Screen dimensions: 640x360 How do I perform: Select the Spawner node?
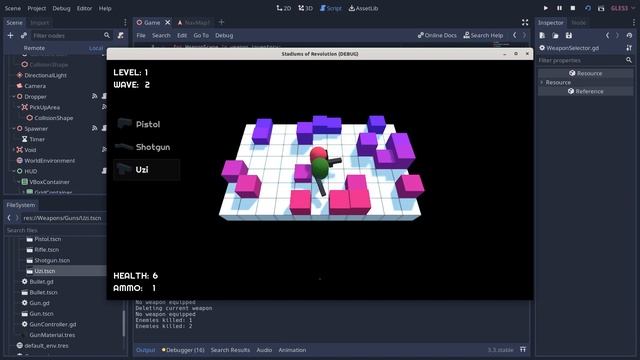[36, 128]
